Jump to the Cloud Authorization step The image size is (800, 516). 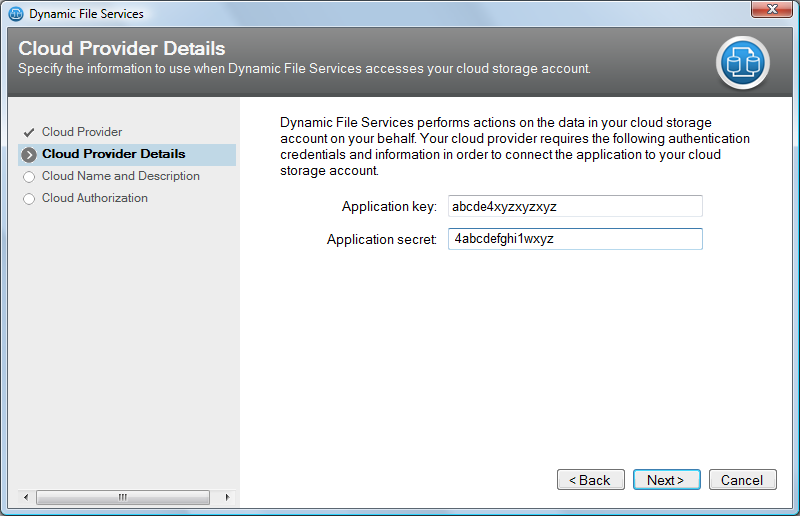[94, 198]
